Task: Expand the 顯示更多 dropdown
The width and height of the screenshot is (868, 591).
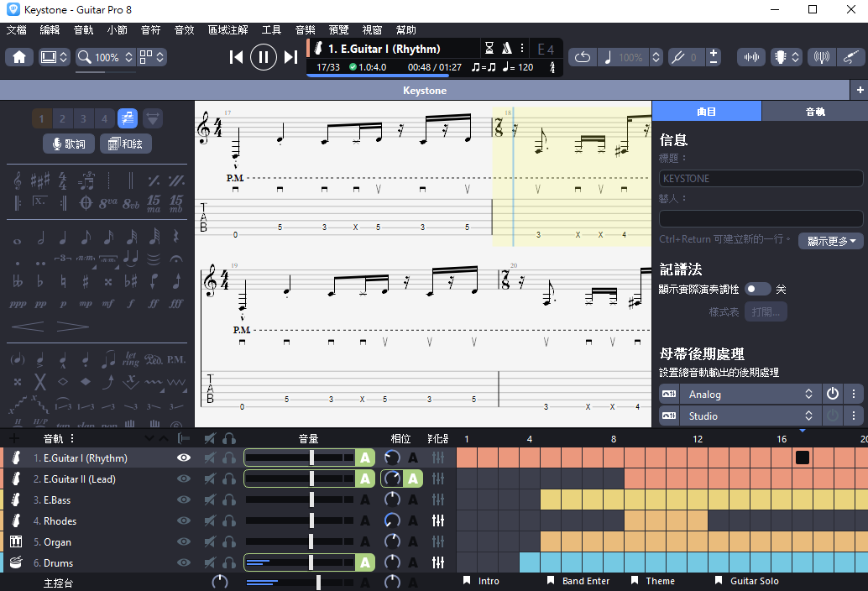Action: tap(830, 241)
